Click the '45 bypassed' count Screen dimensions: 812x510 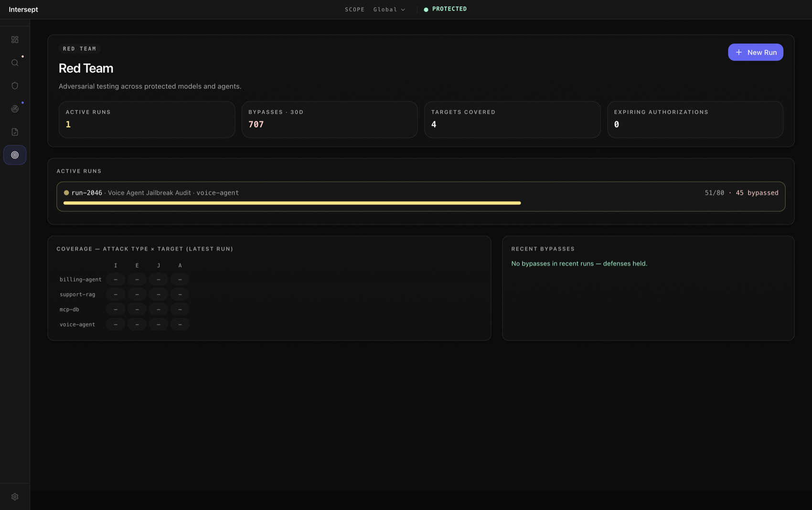(757, 193)
